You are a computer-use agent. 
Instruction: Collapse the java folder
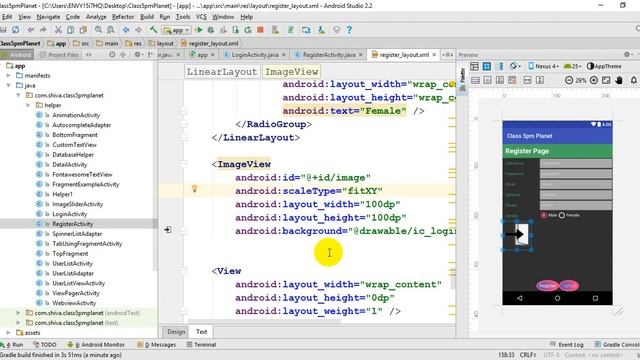tap(9, 85)
